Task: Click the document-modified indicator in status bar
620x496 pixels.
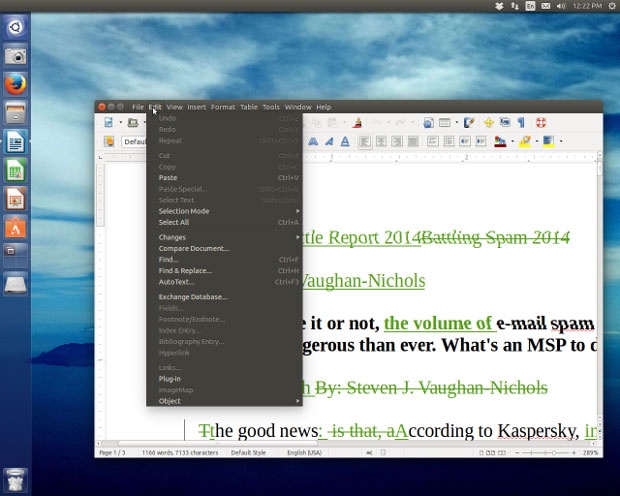Action: click(383, 452)
